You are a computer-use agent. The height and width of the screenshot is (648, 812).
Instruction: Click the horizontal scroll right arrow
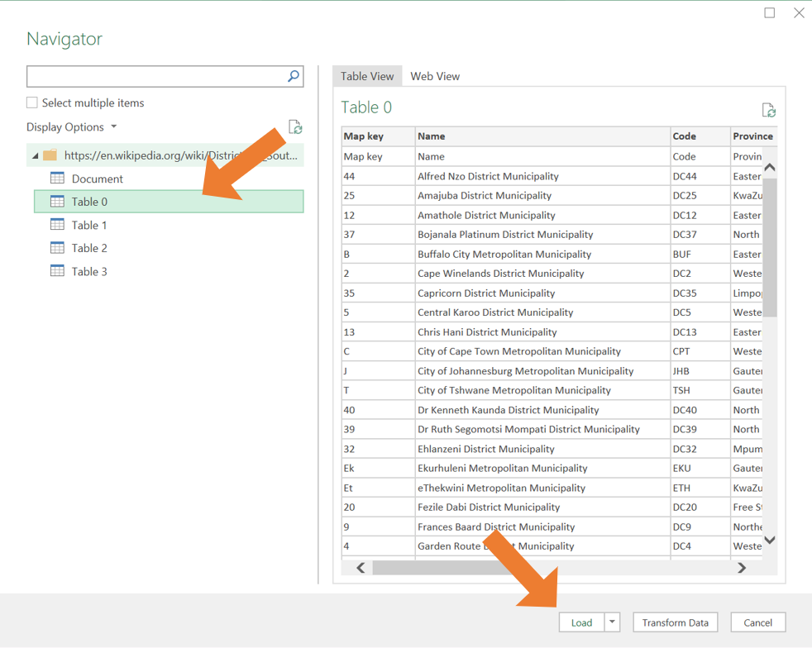click(742, 568)
